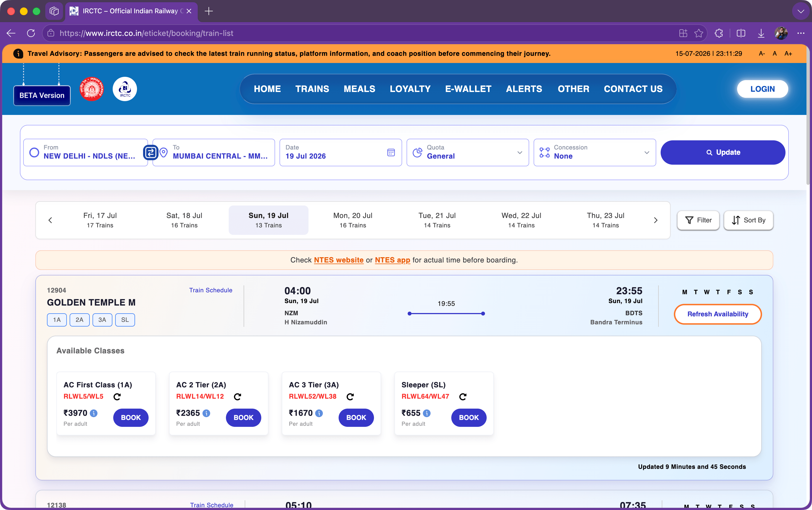812x510 pixels.
Task: Open the Quota dropdown
Action: coord(467,153)
